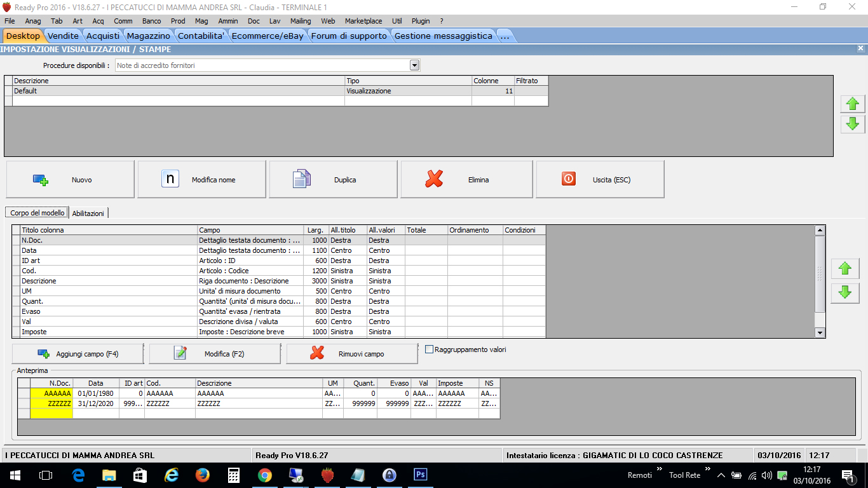This screenshot has width=868, height=488.
Task: Open Windows Store taskbar icon
Action: pos(140,475)
